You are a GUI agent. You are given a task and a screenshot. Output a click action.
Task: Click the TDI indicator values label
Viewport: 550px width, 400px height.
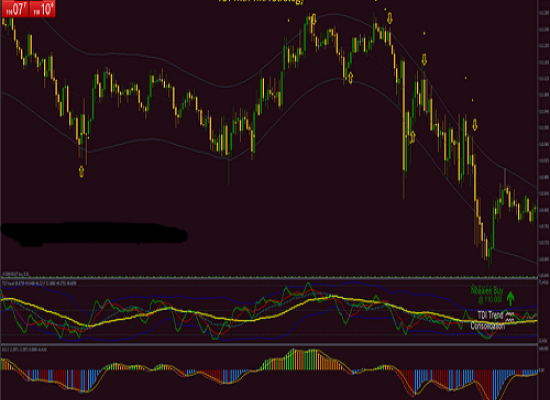click(x=39, y=283)
